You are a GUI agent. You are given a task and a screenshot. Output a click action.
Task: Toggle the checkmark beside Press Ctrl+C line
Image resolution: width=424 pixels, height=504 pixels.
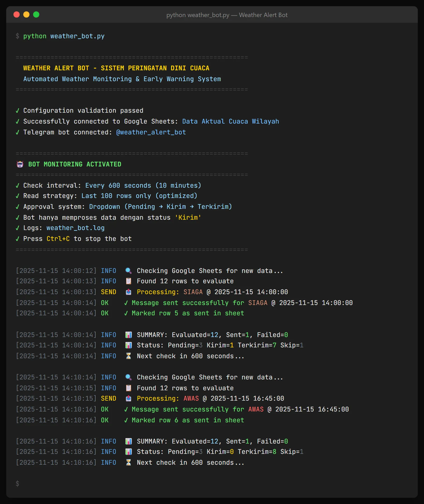click(x=17, y=239)
